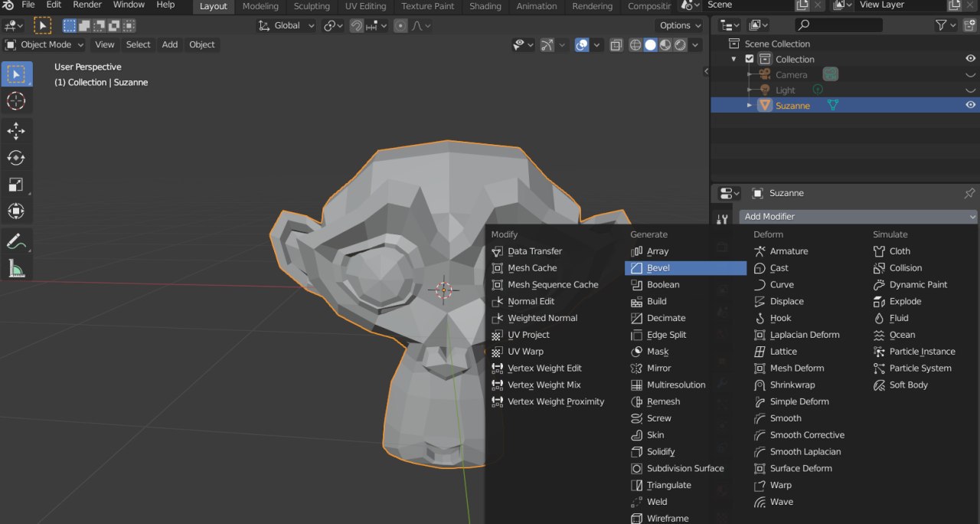Open the pivot point dropdown

pyautogui.click(x=334, y=25)
